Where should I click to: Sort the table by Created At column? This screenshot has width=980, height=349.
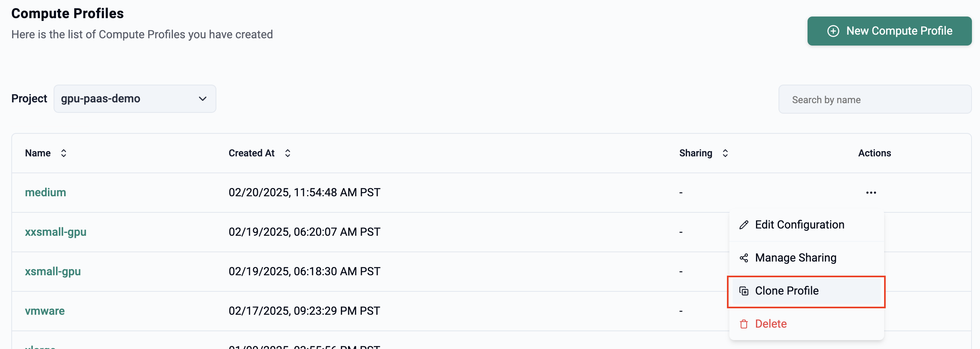click(x=287, y=153)
